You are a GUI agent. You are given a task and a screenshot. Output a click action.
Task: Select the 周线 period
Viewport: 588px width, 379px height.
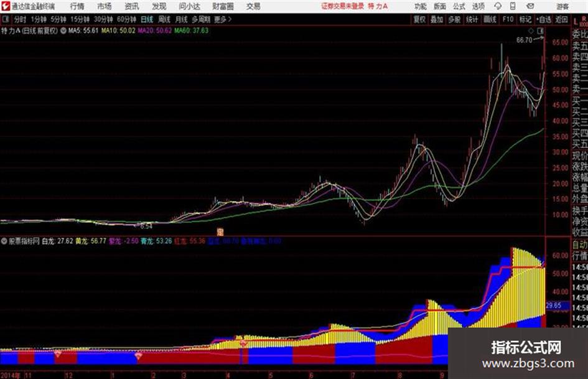point(164,19)
